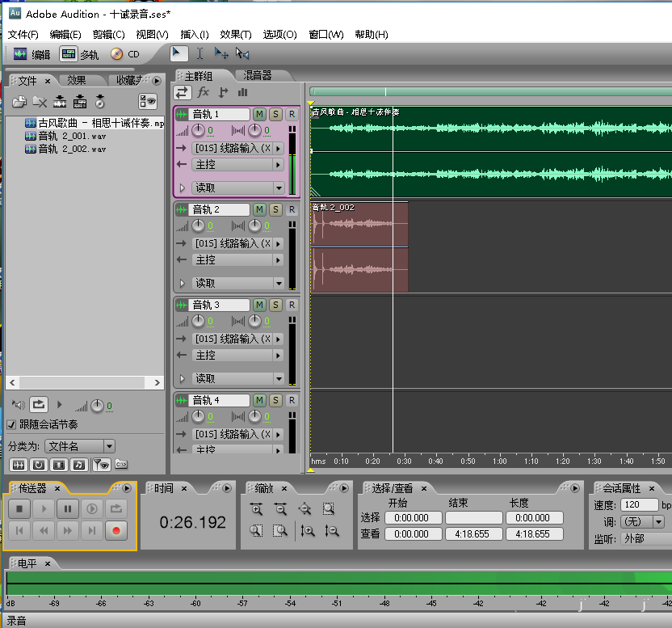Open 音轨 1 input 线路输入 dropdown

[237, 148]
